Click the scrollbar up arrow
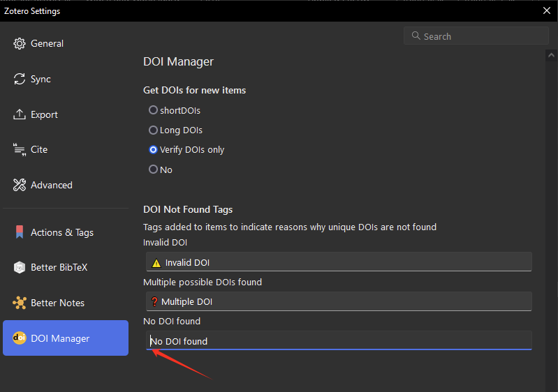 click(x=551, y=55)
